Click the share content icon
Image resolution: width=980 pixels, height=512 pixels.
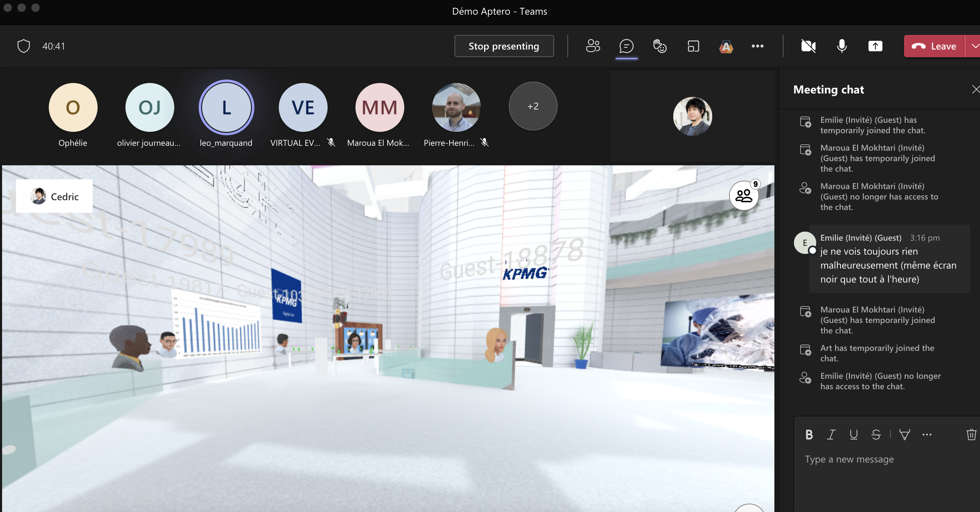[x=875, y=46]
